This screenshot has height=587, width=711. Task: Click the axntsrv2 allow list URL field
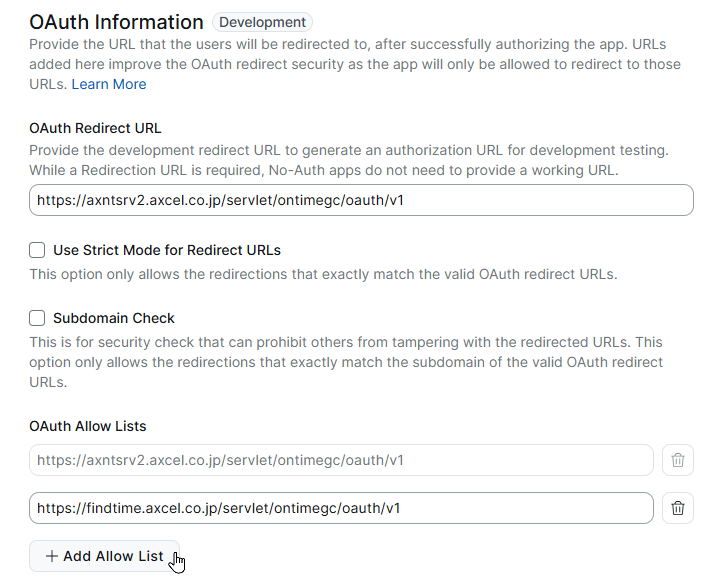(341, 460)
